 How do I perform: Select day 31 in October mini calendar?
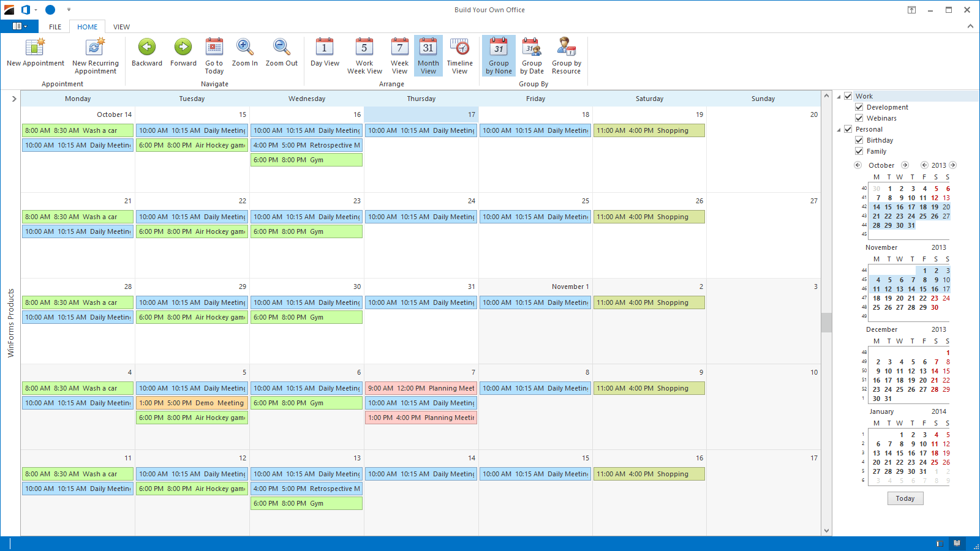click(911, 225)
